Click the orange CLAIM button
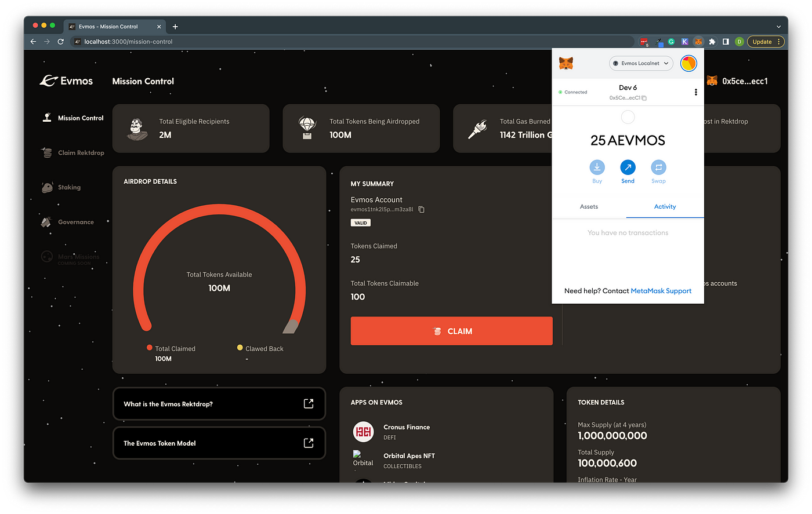 (x=451, y=331)
